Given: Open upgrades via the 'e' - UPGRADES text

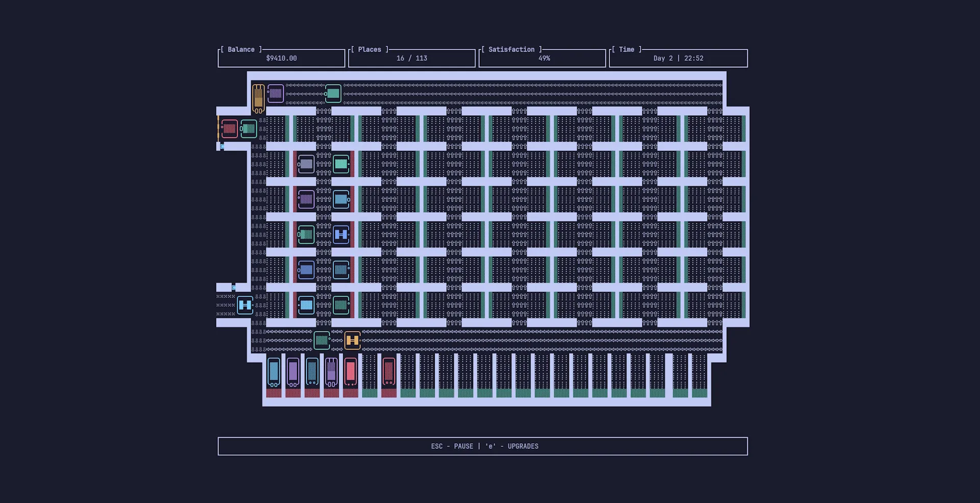Looking at the screenshot, I should point(512,446).
